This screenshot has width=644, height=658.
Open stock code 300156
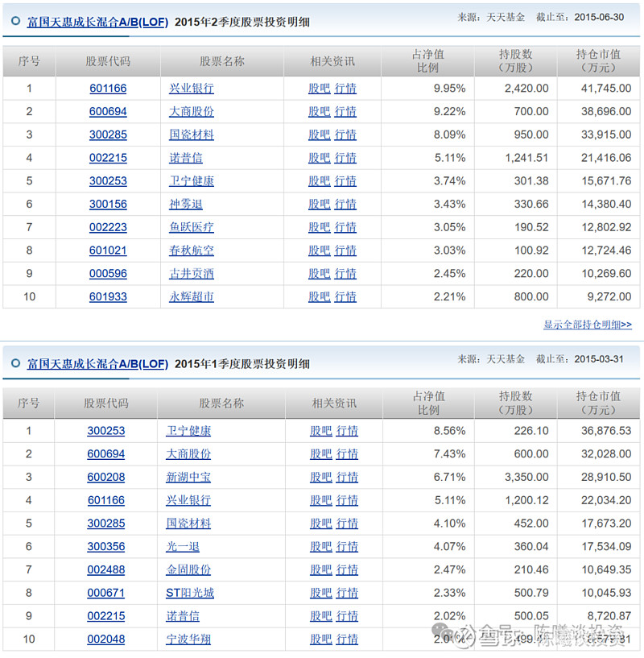tap(108, 204)
